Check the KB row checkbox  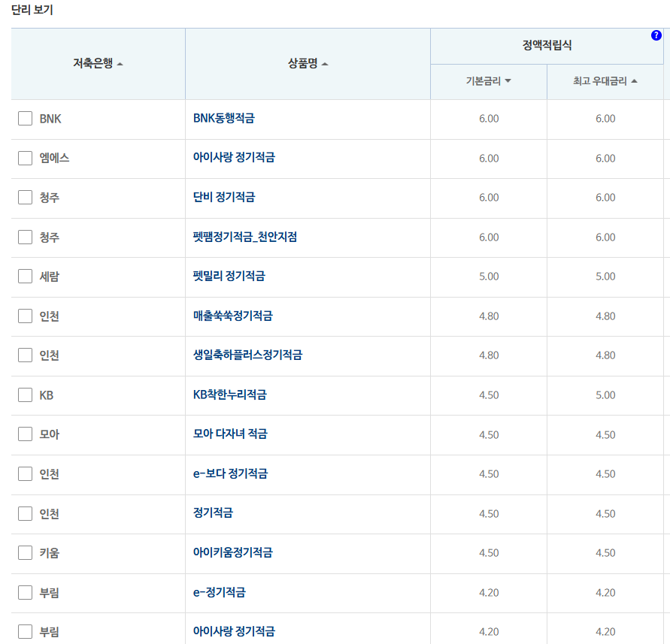(x=26, y=395)
